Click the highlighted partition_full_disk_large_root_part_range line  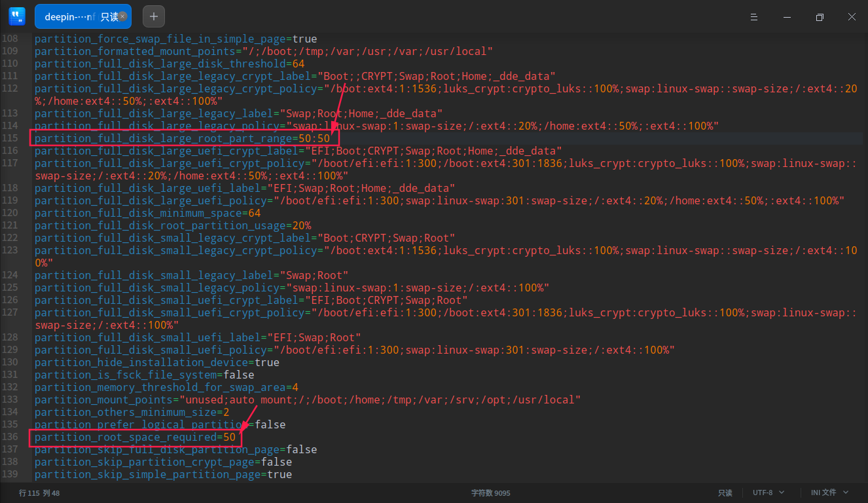[x=184, y=138]
